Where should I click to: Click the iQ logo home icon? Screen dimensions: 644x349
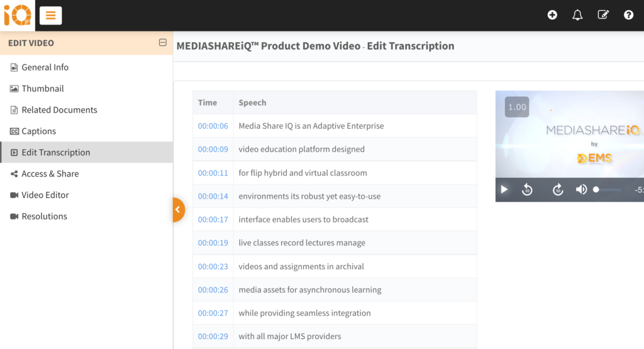tap(17, 15)
